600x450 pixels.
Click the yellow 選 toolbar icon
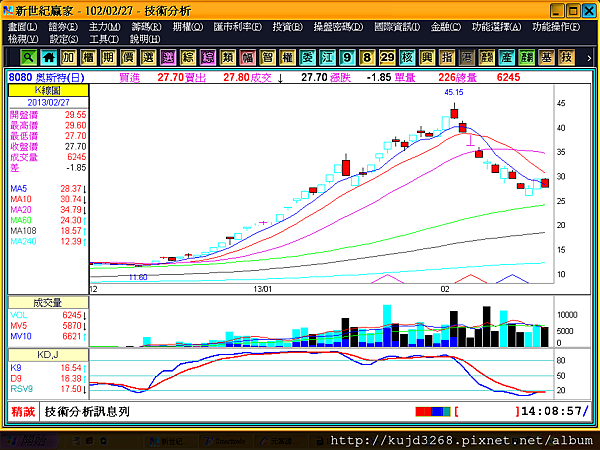point(148,58)
